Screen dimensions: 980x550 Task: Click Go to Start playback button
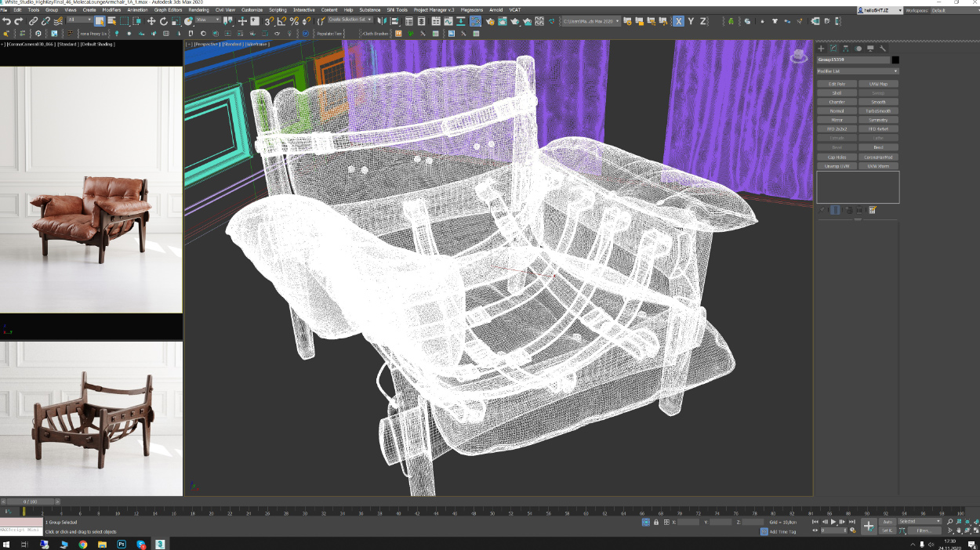(815, 522)
